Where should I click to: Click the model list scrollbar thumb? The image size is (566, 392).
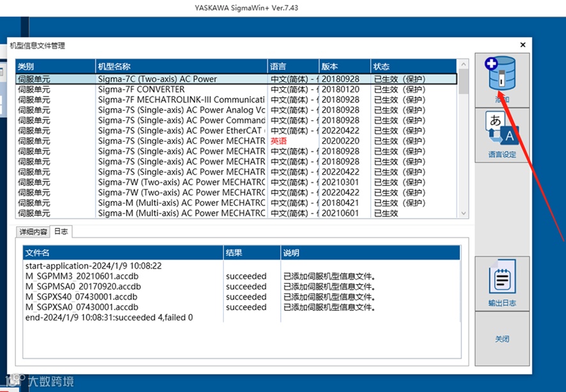coord(464,82)
